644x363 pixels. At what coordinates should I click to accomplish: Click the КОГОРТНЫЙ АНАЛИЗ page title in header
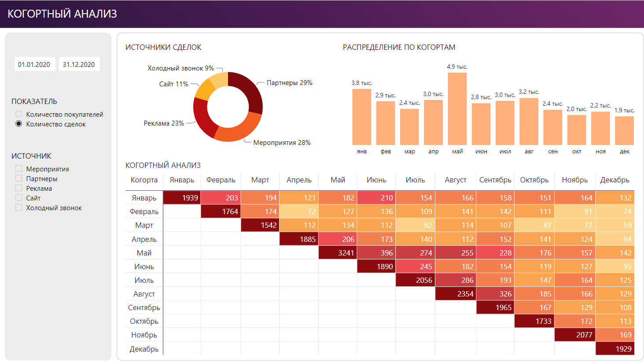62,14
